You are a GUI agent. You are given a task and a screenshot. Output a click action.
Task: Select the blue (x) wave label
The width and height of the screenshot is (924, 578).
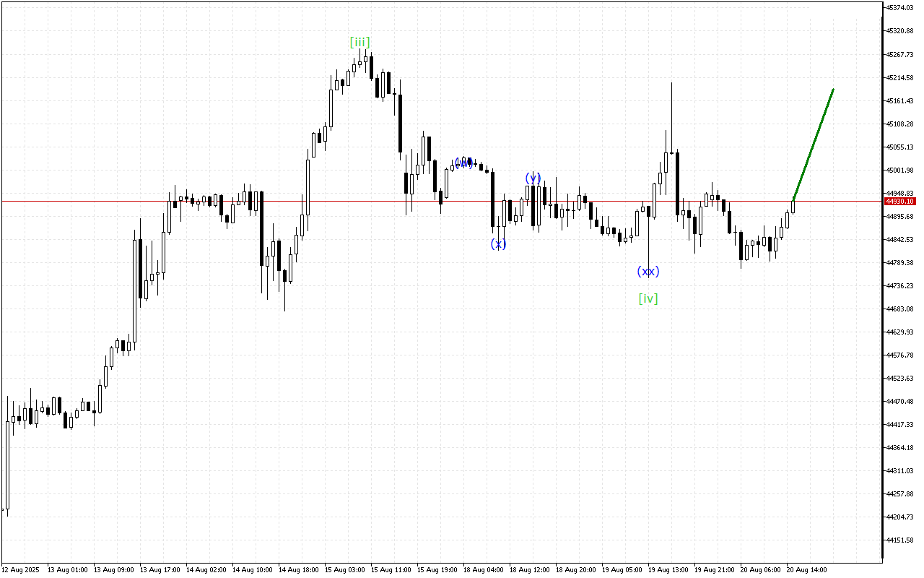(498, 244)
